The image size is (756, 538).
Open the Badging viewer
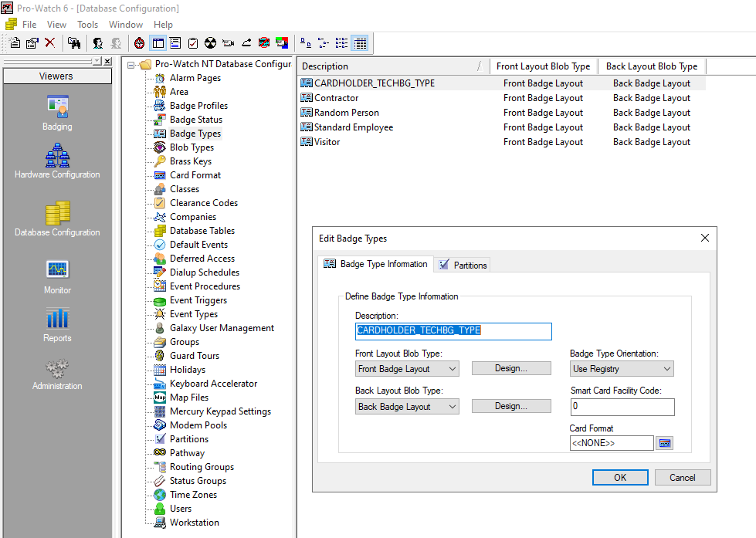tap(57, 112)
